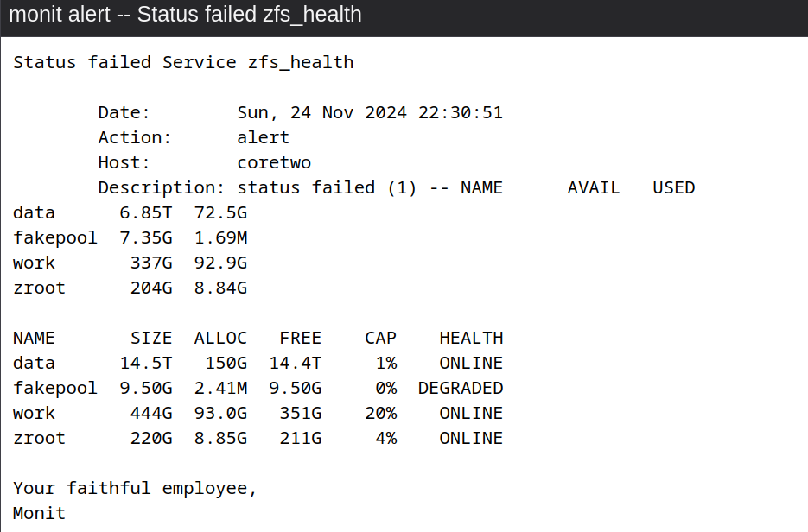
Task: Click the "DEGRADED" health status for fakepool
Action: (x=461, y=388)
